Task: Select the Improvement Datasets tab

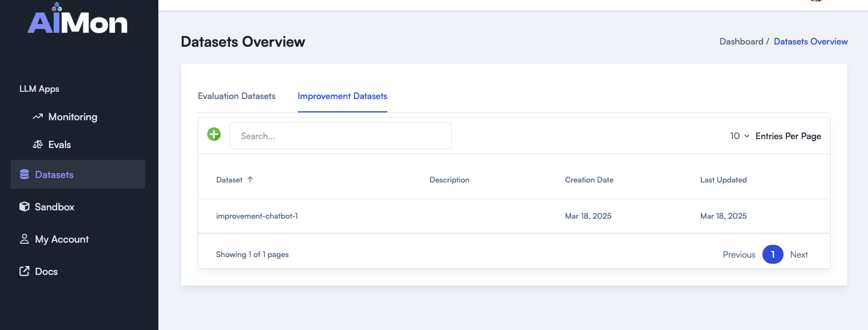Action: pyautogui.click(x=342, y=96)
